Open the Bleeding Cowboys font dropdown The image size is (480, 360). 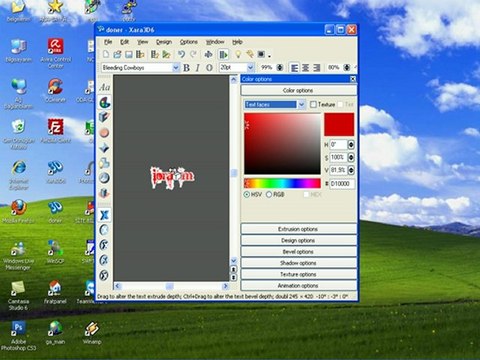176,68
